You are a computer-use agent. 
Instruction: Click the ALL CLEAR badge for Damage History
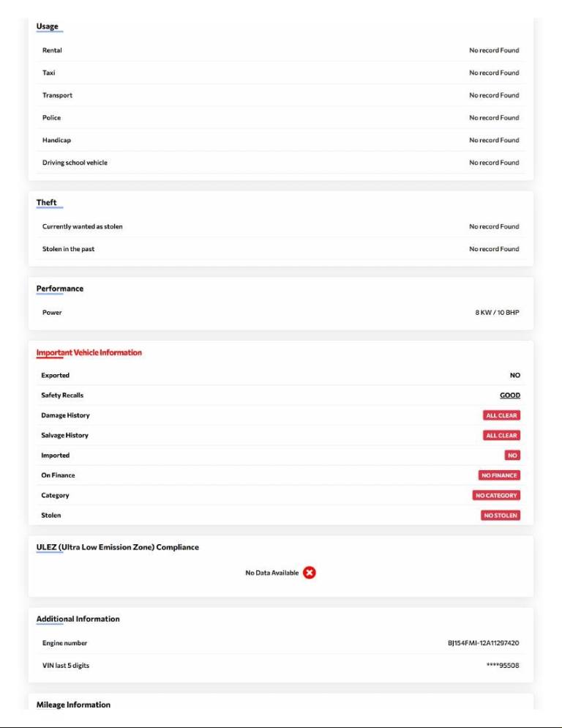(x=501, y=415)
